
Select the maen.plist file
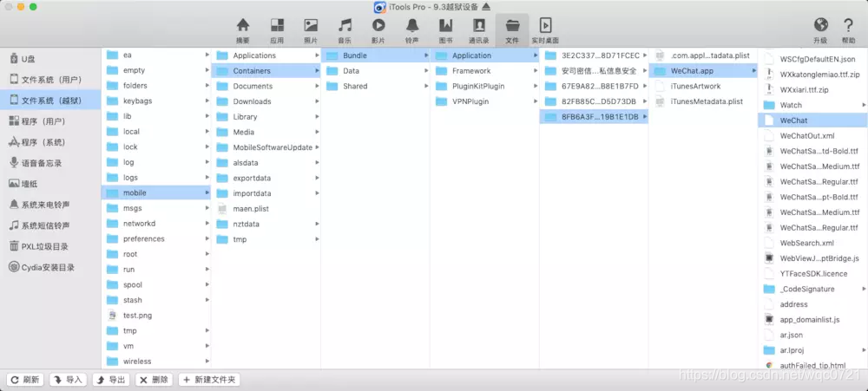[x=266, y=208]
